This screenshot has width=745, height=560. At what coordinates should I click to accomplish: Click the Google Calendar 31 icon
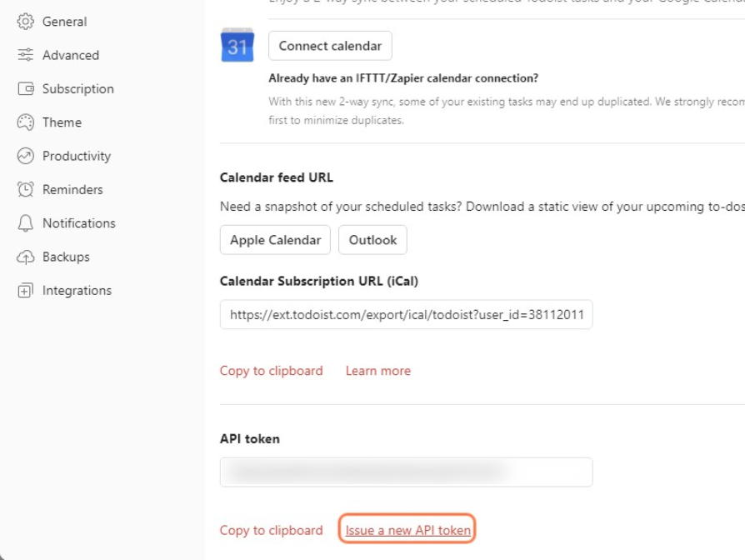(237, 45)
